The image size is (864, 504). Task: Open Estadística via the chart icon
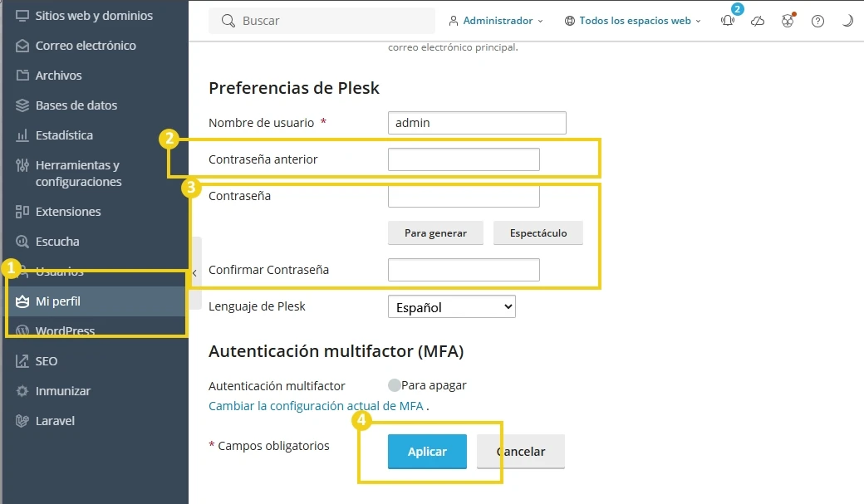click(23, 135)
